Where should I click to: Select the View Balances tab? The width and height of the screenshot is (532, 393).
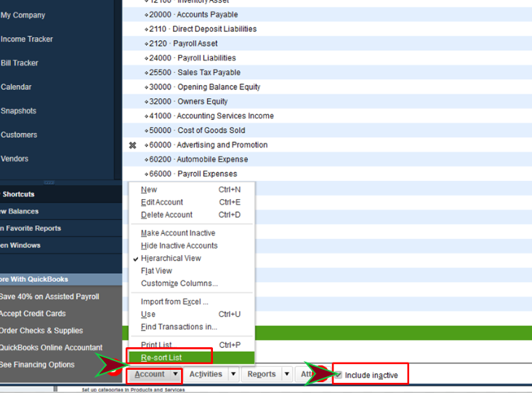coord(61,211)
